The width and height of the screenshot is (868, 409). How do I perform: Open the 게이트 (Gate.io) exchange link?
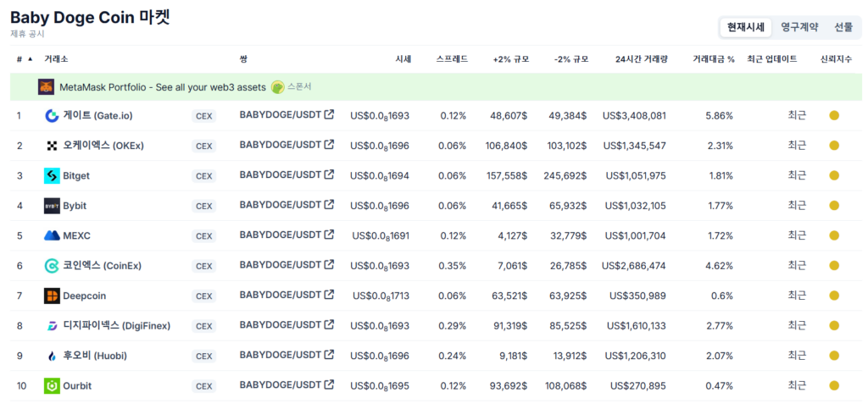coord(97,116)
